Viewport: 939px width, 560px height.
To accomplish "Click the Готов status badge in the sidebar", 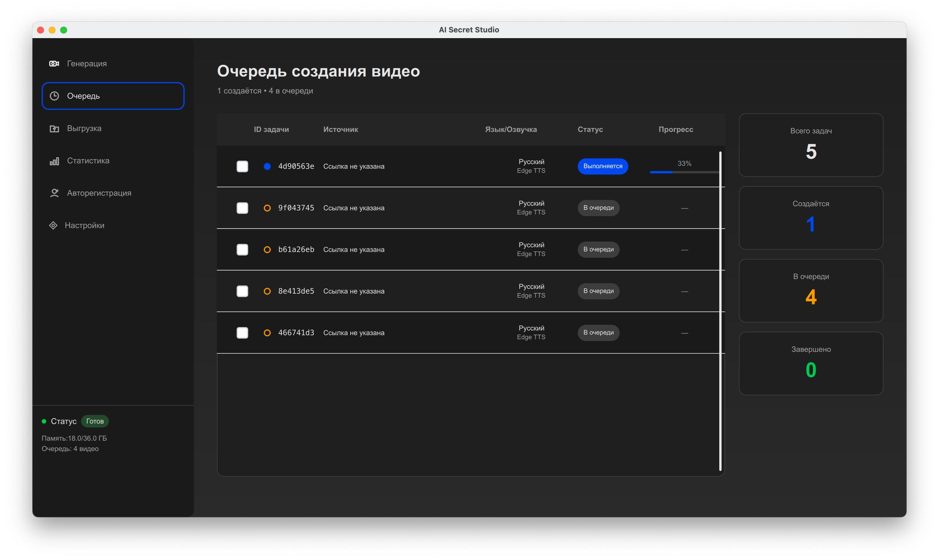I will (95, 421).
